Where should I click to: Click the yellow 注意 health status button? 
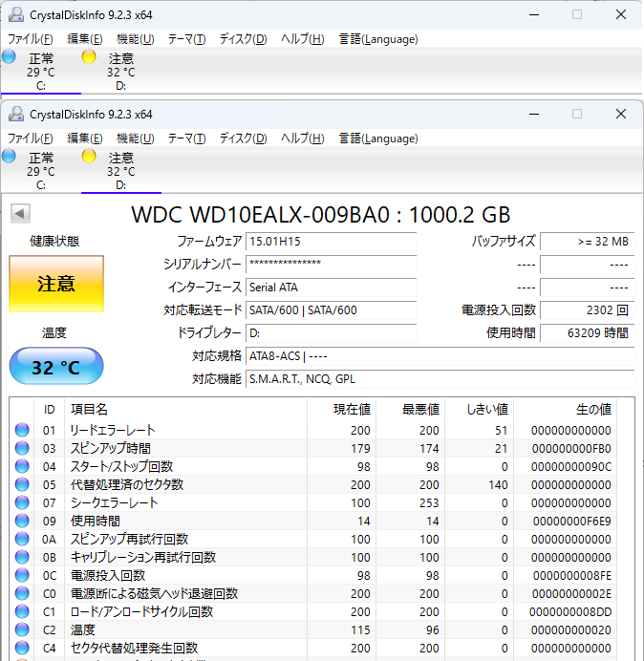point(56,284)
